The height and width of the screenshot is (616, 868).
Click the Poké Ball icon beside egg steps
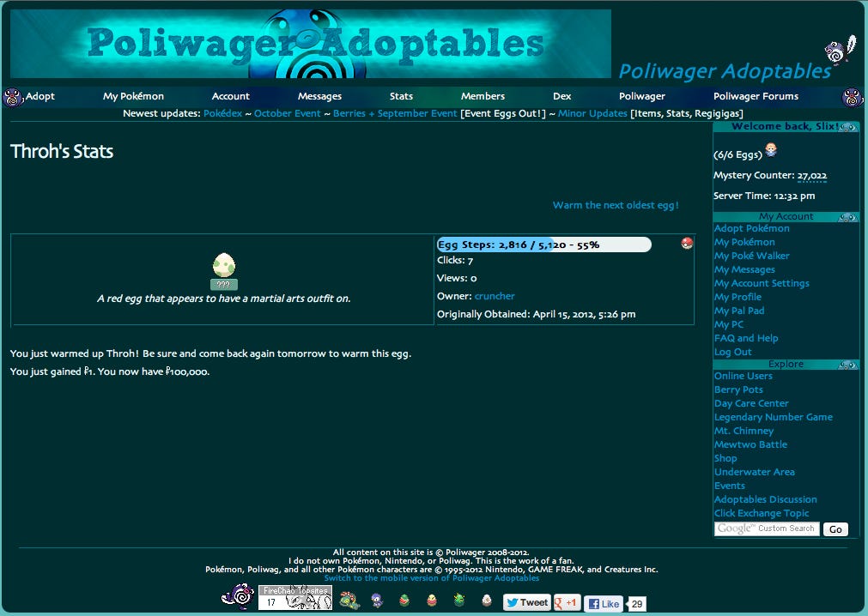coord(687,244)
